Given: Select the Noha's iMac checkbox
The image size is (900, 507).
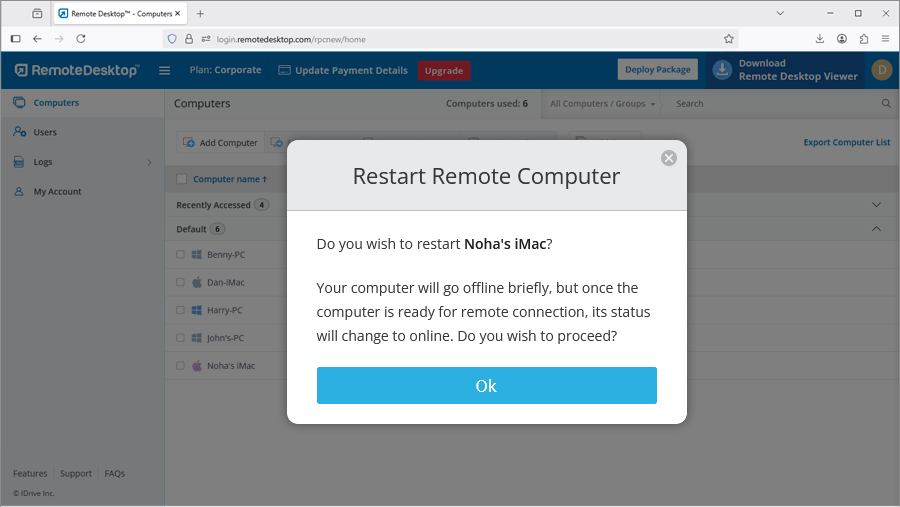Looking at the screenshot, I should click(x=181, y=366).
